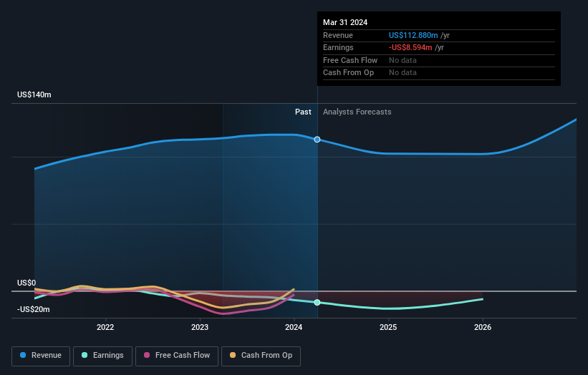
Task: Select the earnings data point at Mar 2024
Action: [317, 302]
